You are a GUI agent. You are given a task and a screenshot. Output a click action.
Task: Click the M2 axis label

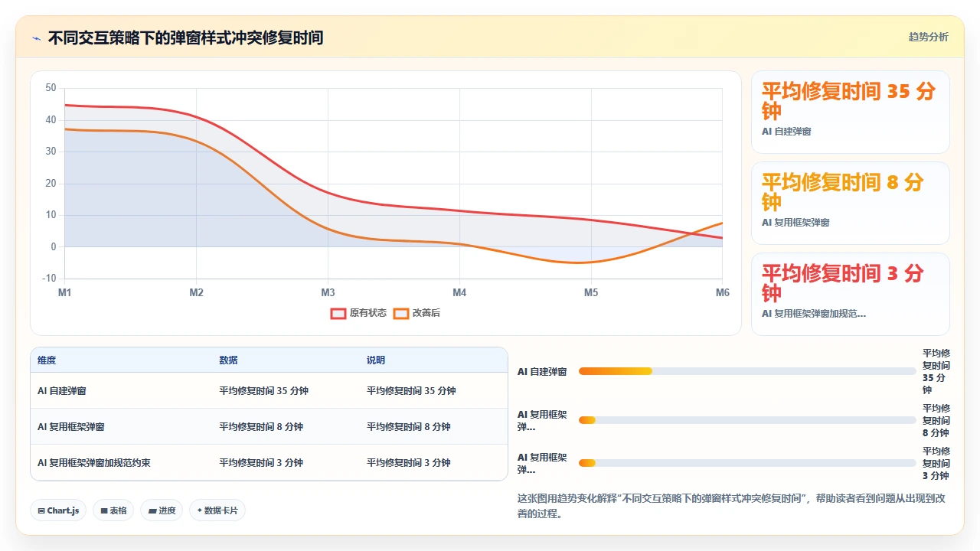click(x=196, y=292)
